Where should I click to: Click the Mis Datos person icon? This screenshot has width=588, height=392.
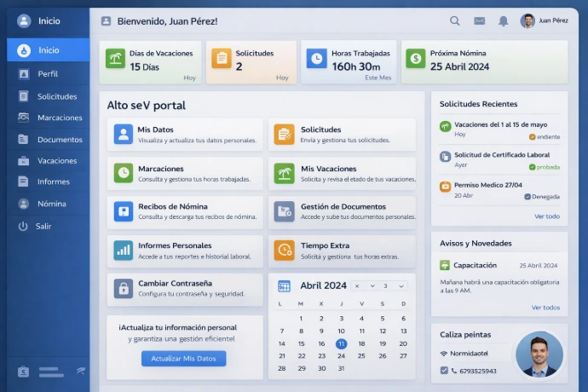(124, 134)
